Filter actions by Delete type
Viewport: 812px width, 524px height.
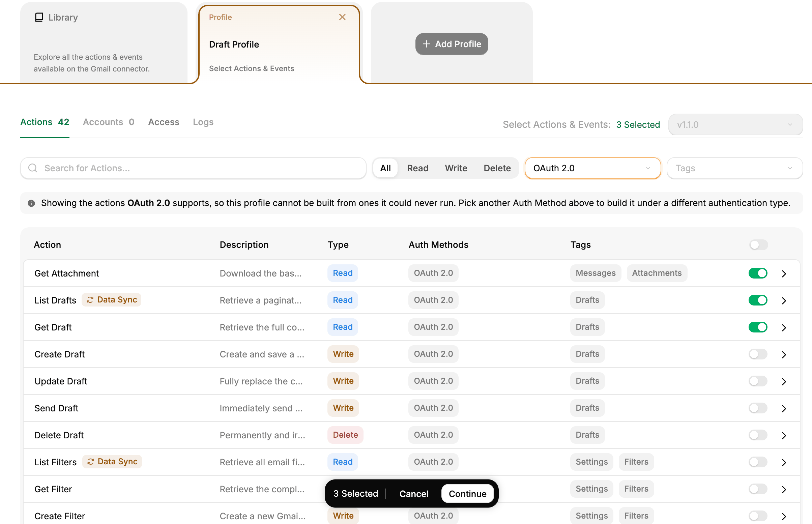pyautogui.click(x=497, y=168)
